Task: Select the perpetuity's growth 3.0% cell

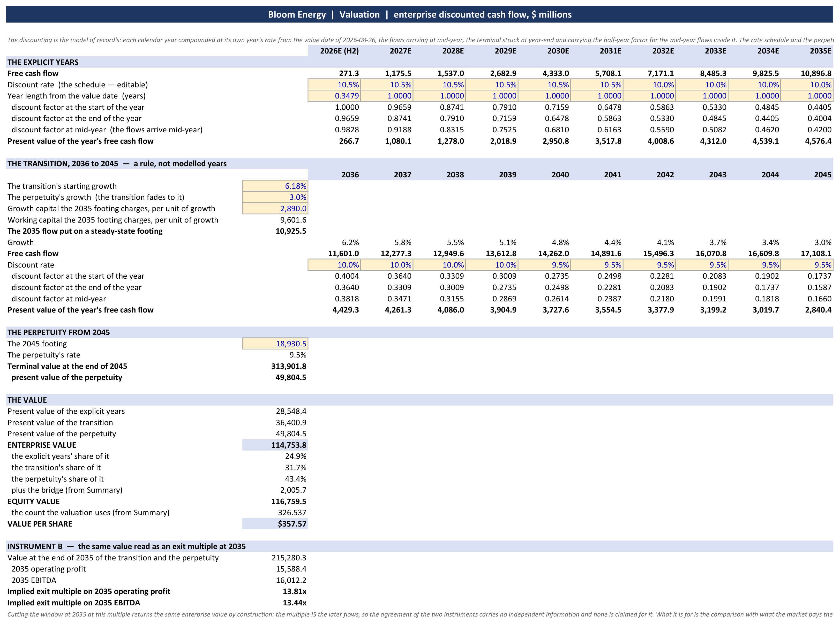Action: 275,197
